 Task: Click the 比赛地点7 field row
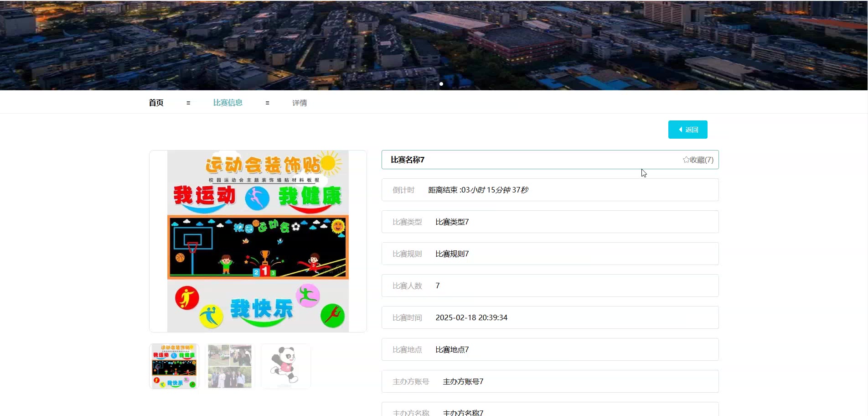point(550,349)
